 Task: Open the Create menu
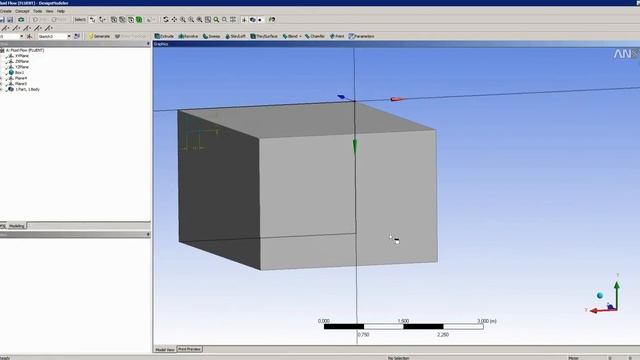click(x=6, y=11)
